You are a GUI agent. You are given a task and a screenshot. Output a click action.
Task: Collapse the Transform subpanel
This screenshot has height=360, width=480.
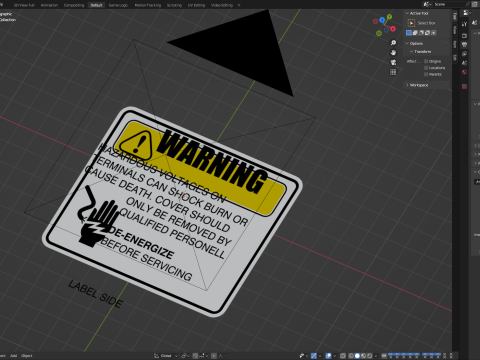click(x=421, y=52)
